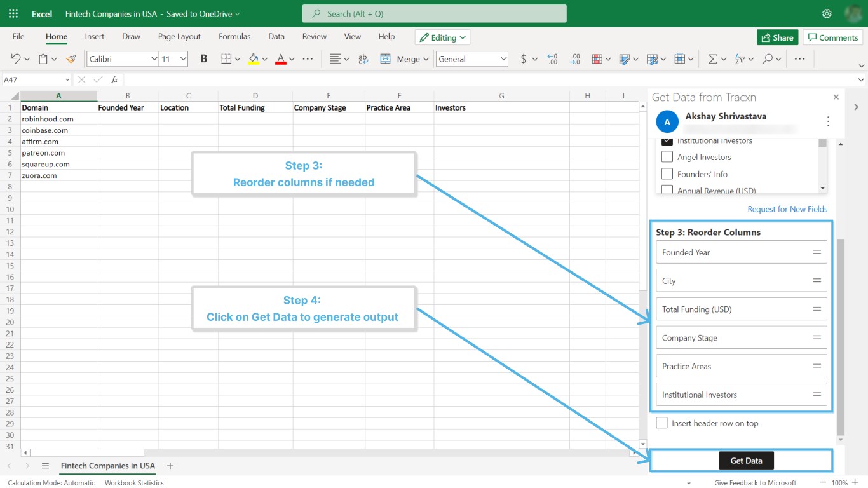Image resolution: width=868 pixels, height=488 pixels.
Task: Click the text alignment icon
Action: [x=336, y=59]
